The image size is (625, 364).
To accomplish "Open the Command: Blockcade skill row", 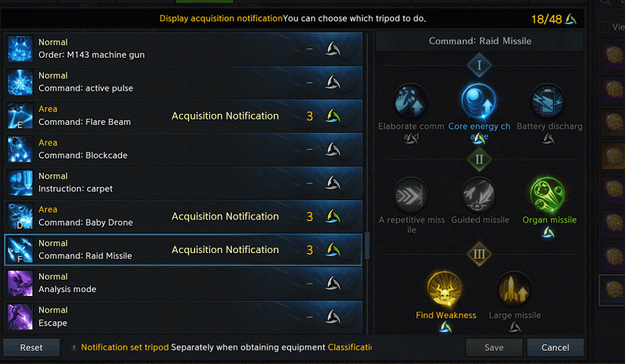I will [184, 149].
